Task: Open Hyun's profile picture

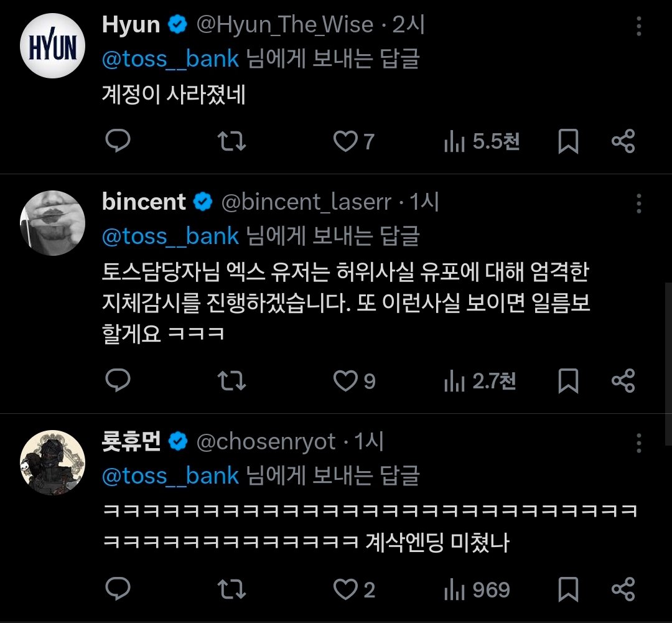Action: pyautogui.click(x=52, y=45)
